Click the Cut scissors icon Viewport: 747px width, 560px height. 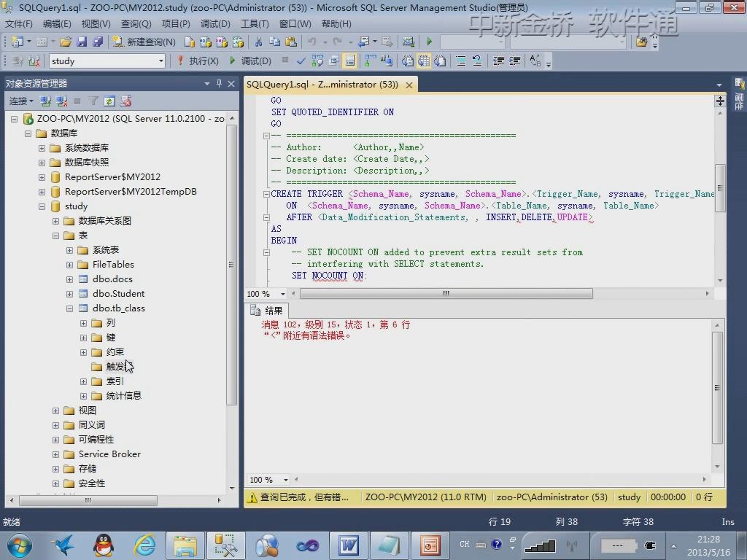pos(258,42)
